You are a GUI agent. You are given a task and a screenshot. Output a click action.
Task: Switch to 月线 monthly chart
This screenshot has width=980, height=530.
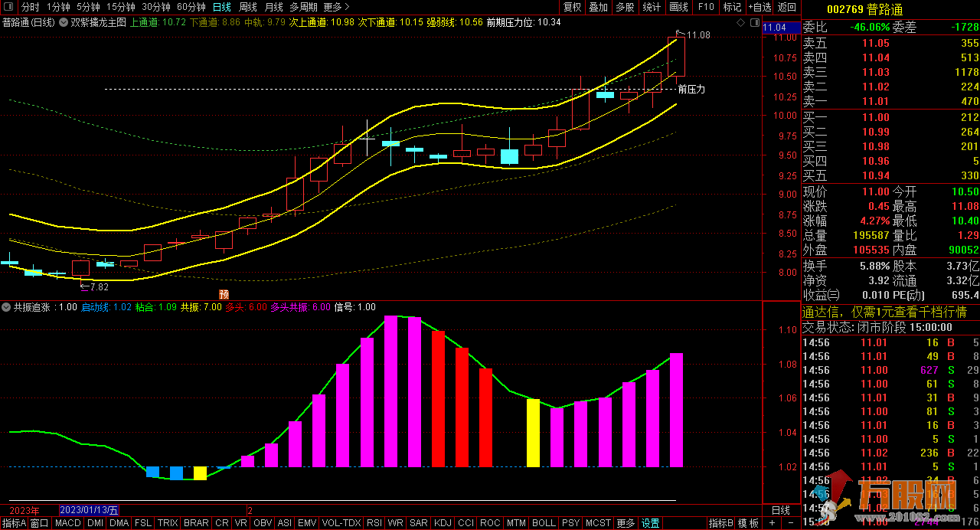tap(273, 7)
